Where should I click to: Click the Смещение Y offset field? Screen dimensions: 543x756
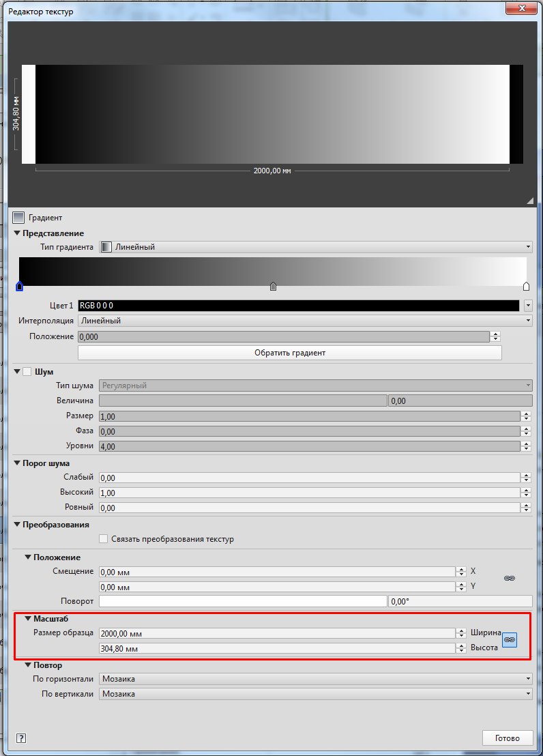[277, 587]
